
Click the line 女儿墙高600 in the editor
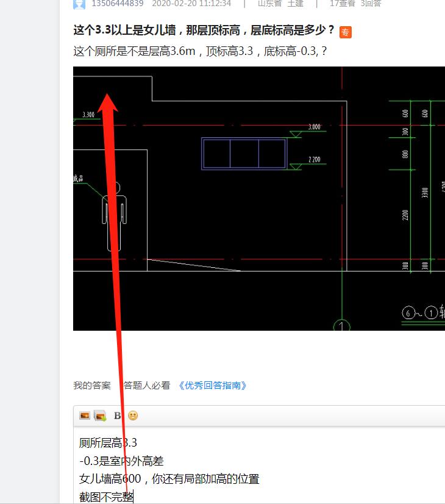(110, 479)
